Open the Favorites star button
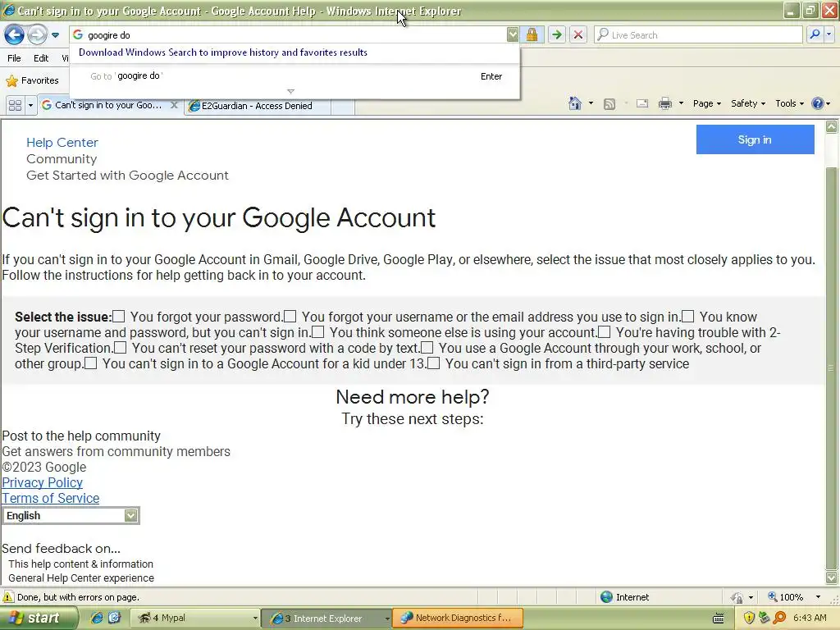840x630 pixels. point(32,80)
